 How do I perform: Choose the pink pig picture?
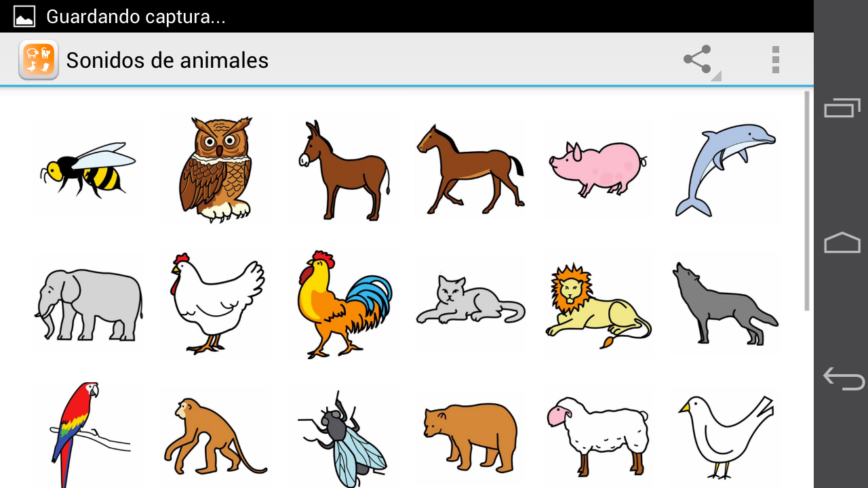[599, 169]
